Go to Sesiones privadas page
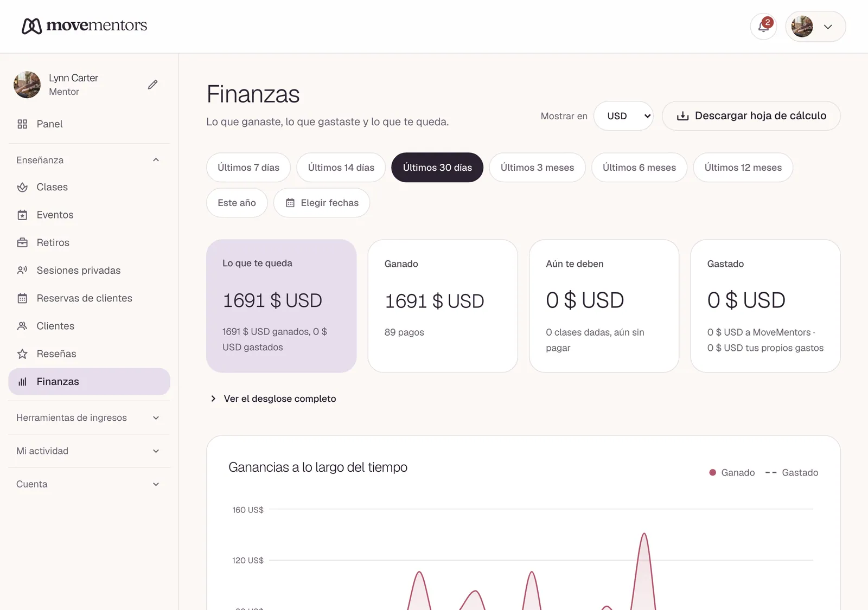The height and width of the screenshot is (610, 868). (x=89, y=270)
